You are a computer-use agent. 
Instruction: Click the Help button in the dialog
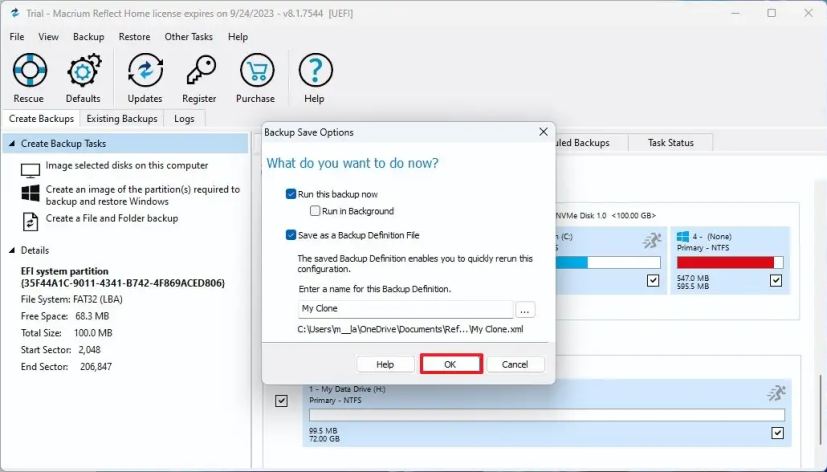[385, 364]
